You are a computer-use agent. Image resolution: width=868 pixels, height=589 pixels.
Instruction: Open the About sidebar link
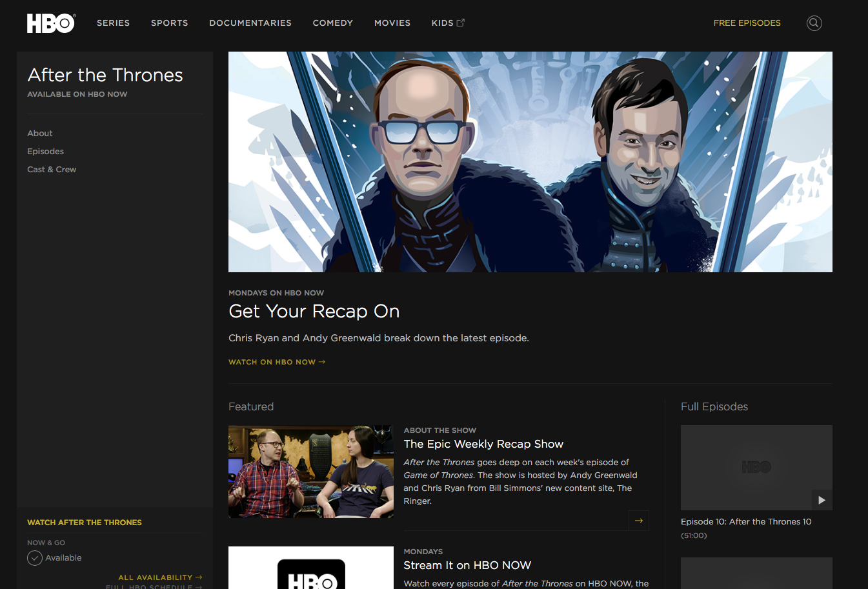[40, 134]
